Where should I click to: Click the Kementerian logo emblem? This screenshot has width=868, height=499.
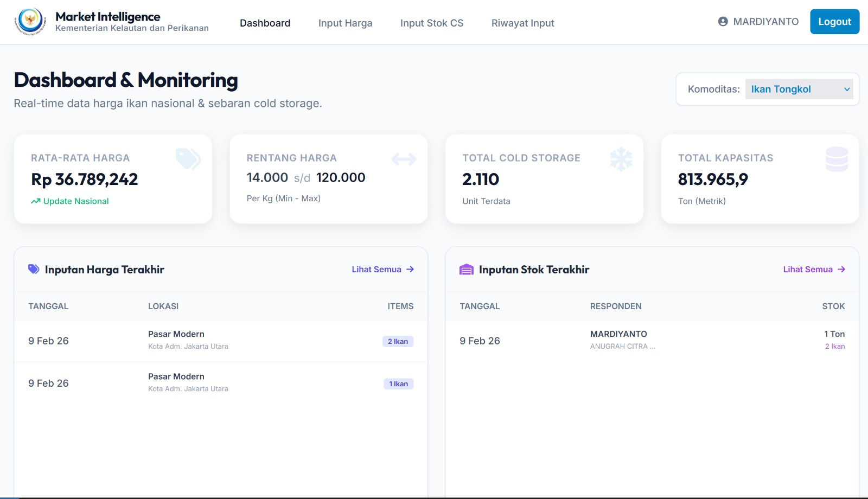[30, 22]
